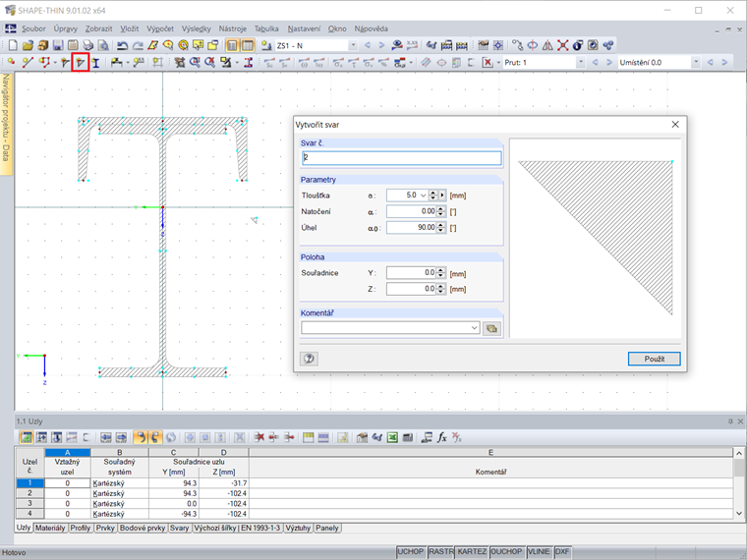The height and width of the screenshot is (560, 747).
Task: Increase Úhel angle using the stepper
Action: coord(440,225)
